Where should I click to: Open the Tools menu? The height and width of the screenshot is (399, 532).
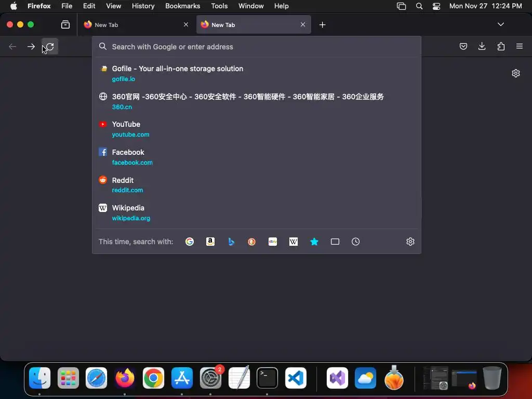pos(219,6)
